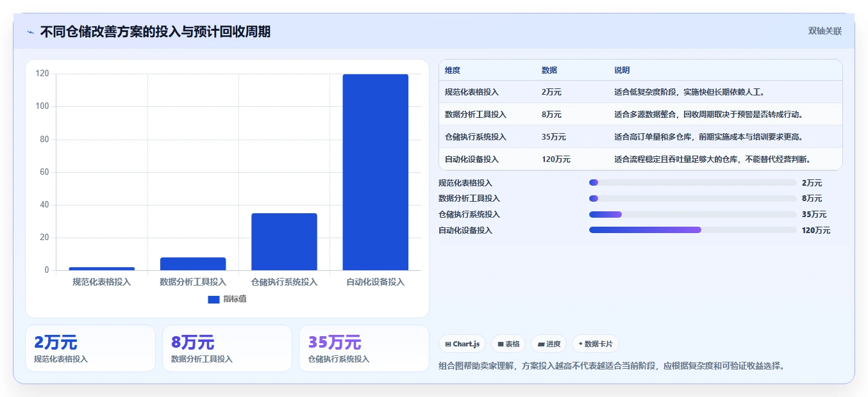Click 仓储执行系统投入 table row cell

476,137
